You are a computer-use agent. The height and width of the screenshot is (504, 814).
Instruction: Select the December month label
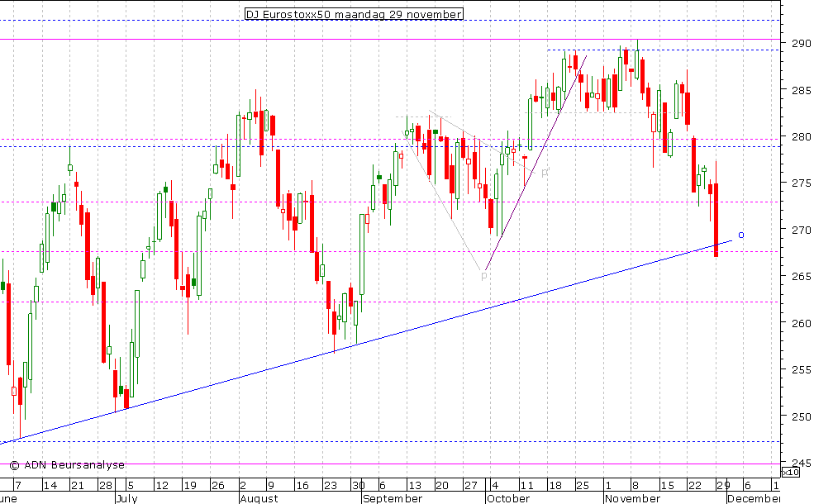pyautogui.click(x=754, y=498)
